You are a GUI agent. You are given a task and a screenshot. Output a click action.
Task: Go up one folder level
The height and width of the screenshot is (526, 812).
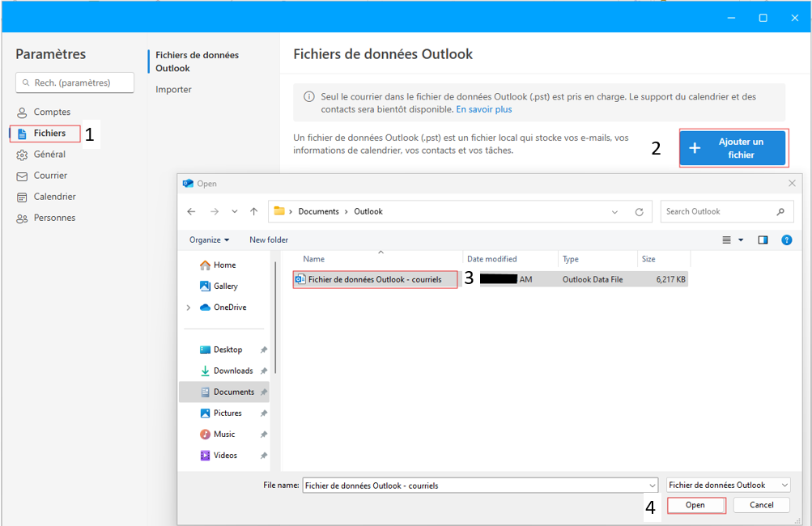coord(253,211)
